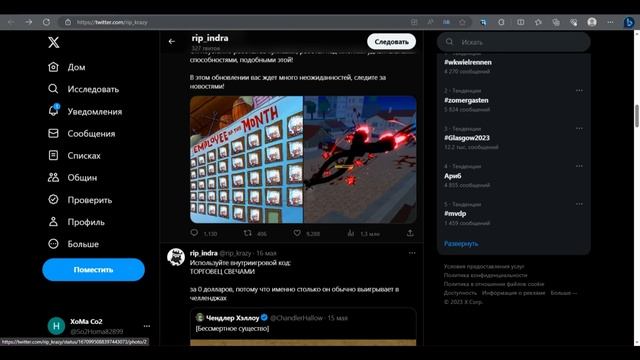This screenshot has height=360, width=640.
Task: Open browser settings and more menu
Action: (610, 22)
